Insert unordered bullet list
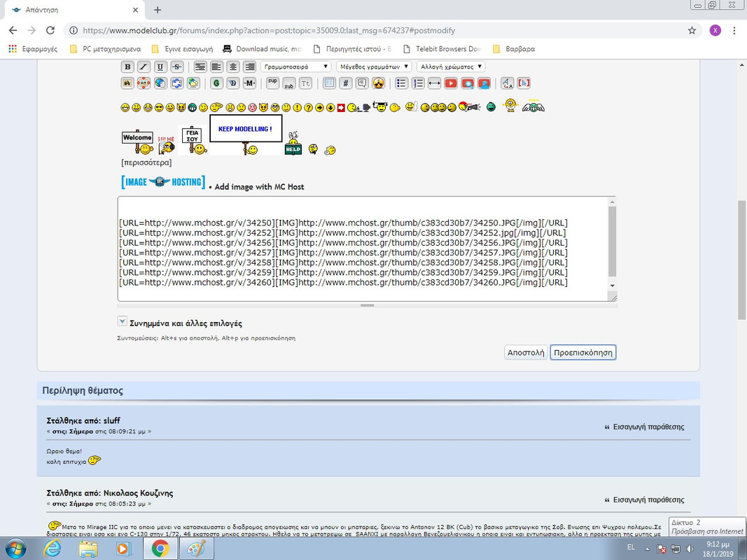 click(402, 83)
